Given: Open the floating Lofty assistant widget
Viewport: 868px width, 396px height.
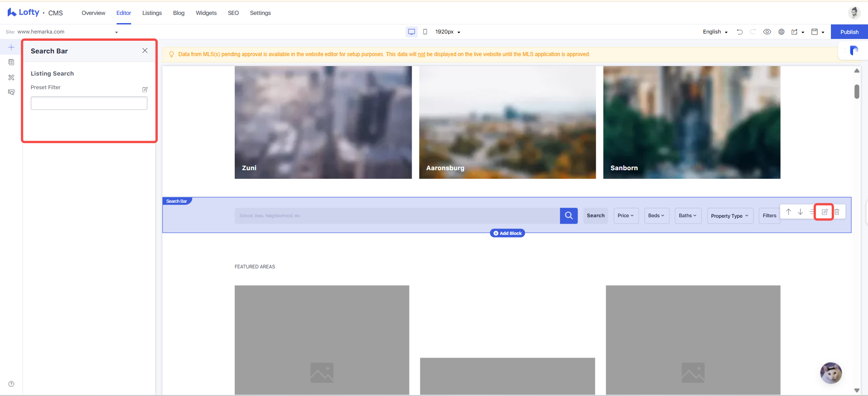Looking at the screenshot, I should click(x=854, y=50).
